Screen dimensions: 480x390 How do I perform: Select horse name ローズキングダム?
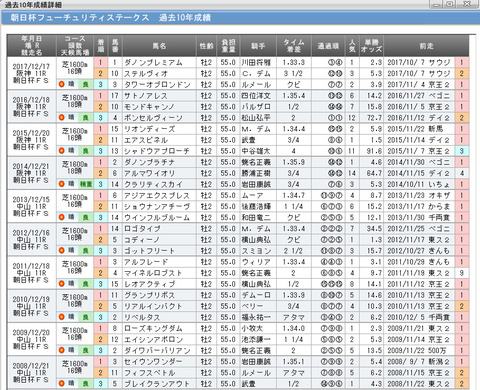(x=153, y=328)
